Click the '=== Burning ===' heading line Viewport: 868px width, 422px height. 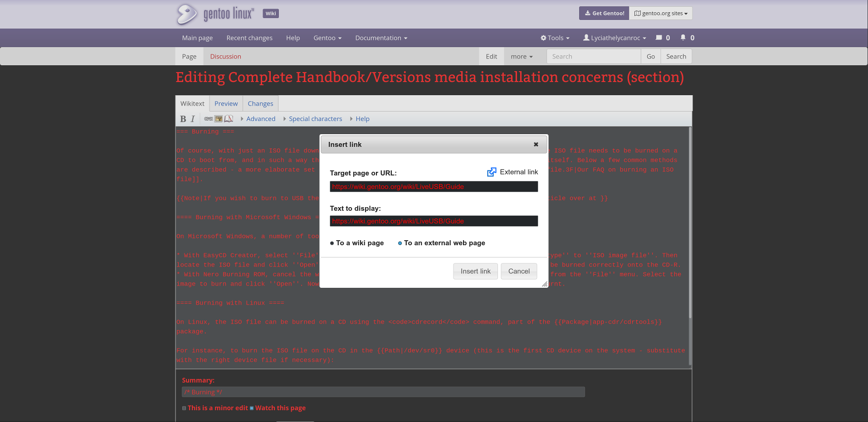click(205, 131)
